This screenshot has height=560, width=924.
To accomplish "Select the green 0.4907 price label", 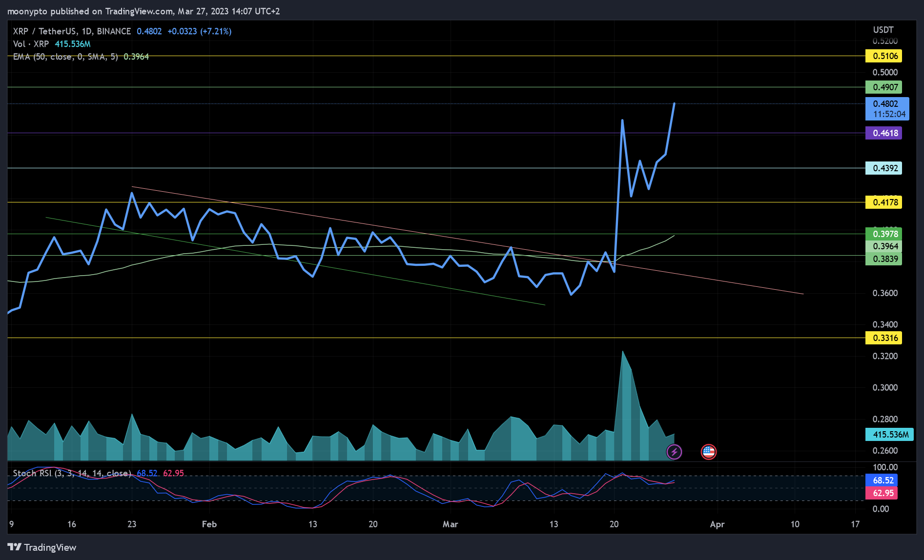I will (x=883, y=87).
